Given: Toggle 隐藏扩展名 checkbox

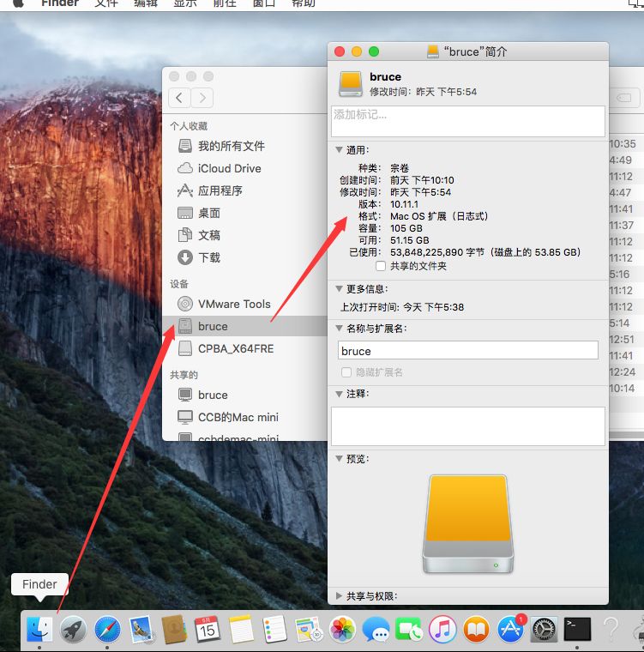Looking at the screenshot, I should tap(346, 372).
